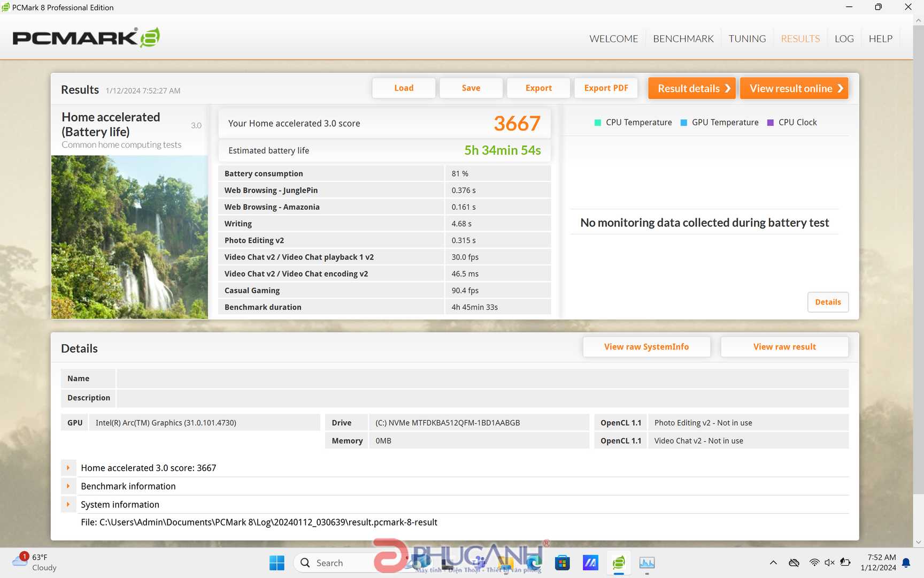
Task: Click CPU Temperature legend swatch
Action: [598, 123]
